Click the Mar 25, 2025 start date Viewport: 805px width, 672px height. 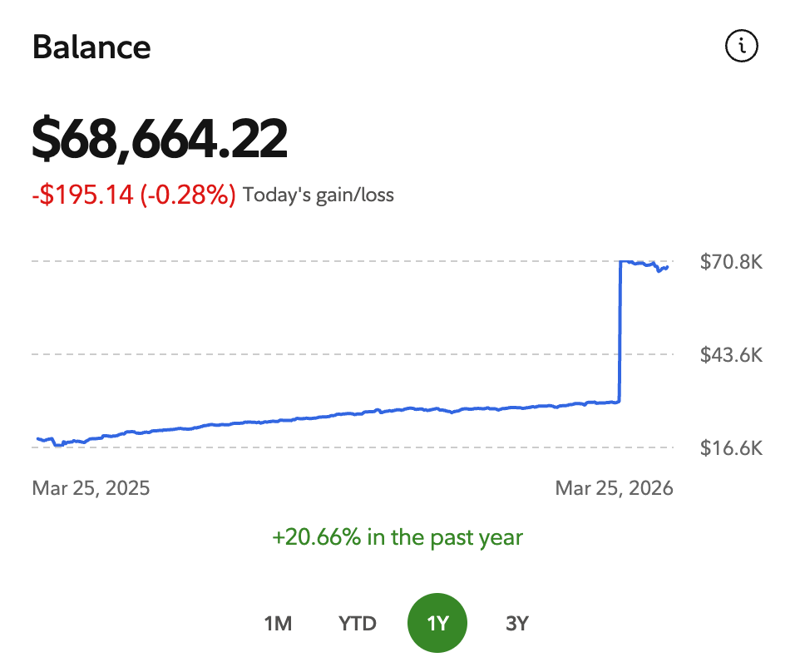click(91, 487)
